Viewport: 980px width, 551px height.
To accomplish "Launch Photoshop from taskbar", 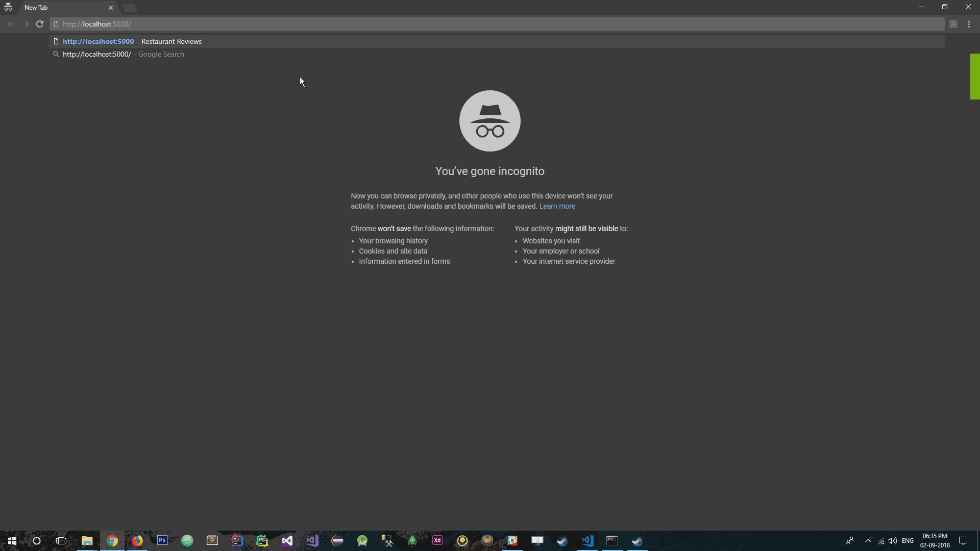I will (162, 540).
